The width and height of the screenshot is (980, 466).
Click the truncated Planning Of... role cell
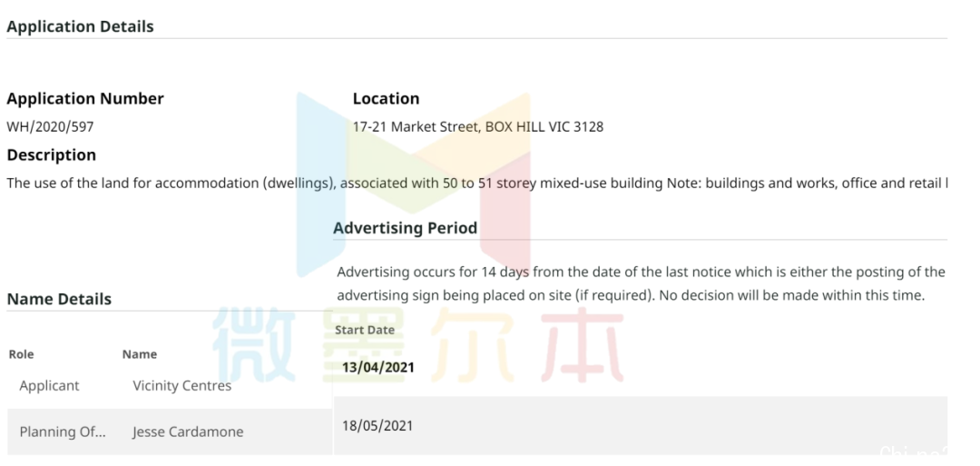63,431
